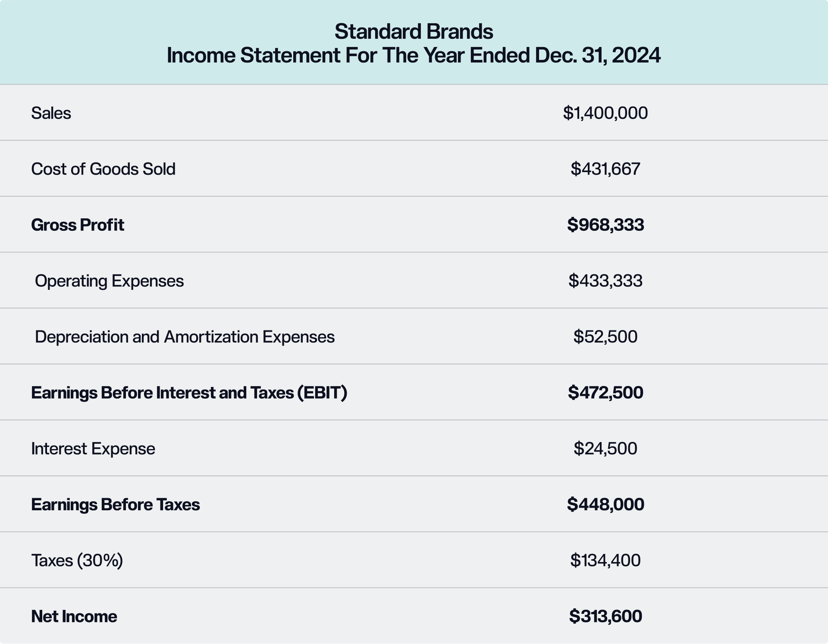Select the Earnings Before Taxes label
The image size is (828, 644).
(x=115, y=505)
